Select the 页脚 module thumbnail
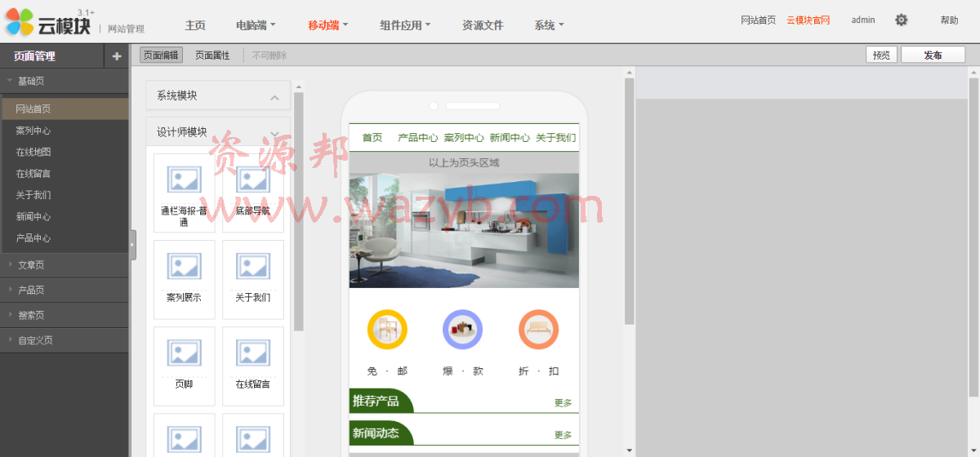 pyautogui.click(x=184, y=366)
